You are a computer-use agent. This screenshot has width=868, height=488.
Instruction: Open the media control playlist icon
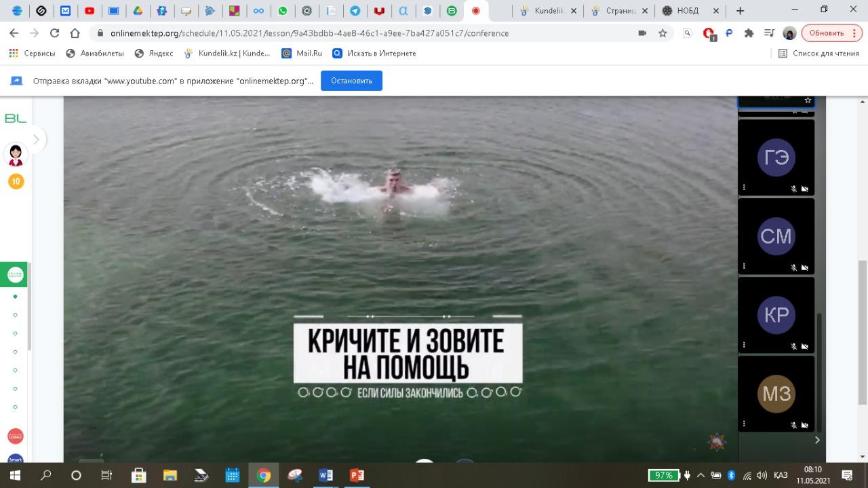pos(769,33)
